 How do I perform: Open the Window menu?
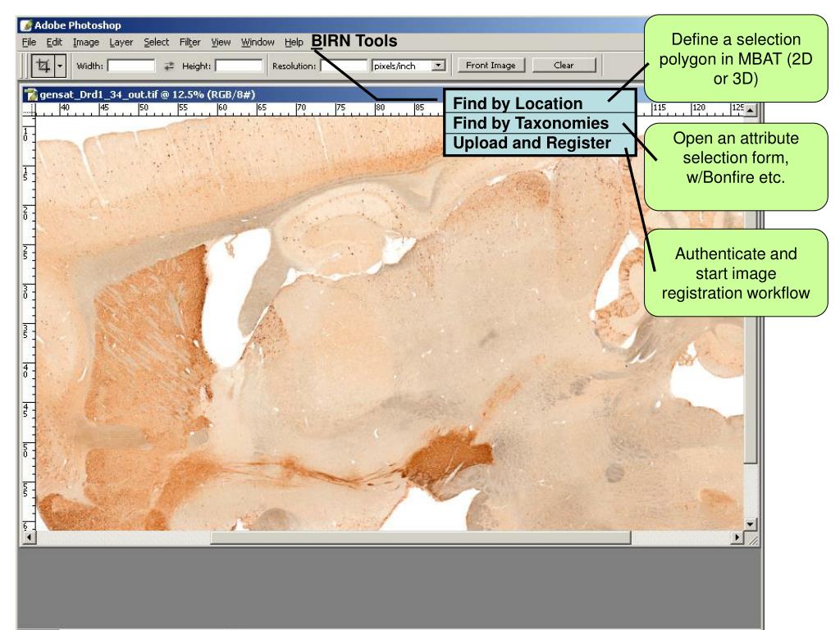pyautogui.click(x=258, y=43)
